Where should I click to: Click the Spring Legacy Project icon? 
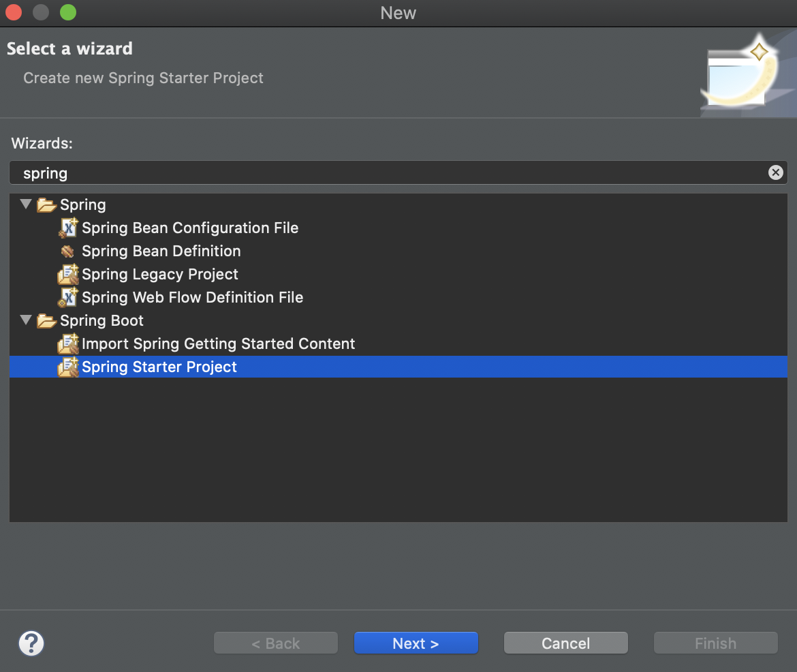(x=68, y=274)
